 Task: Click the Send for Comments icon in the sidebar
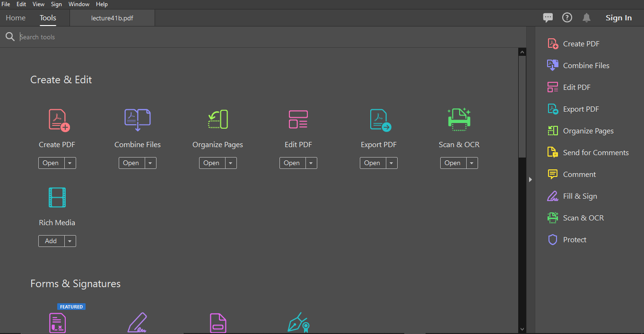(x=553, y=152)
